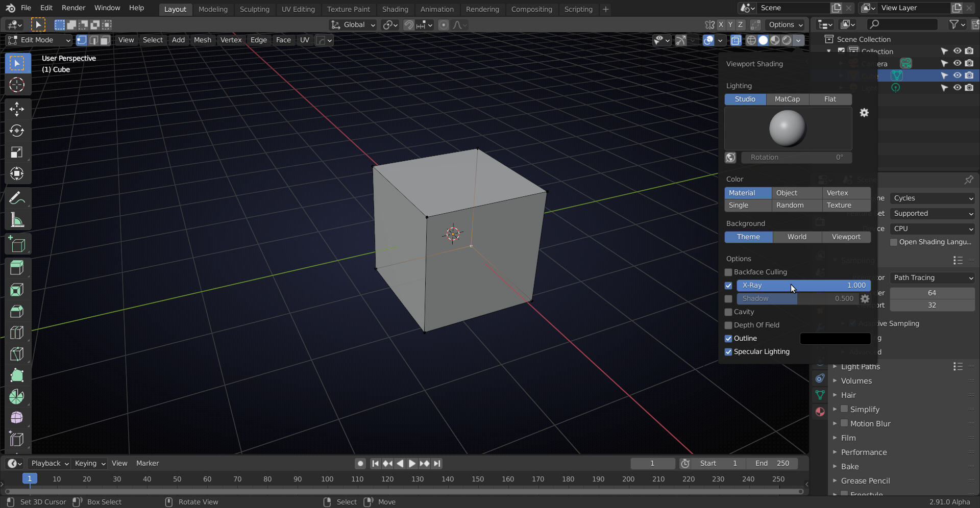Select the Smooth tool
The height and width of the screenshot is (508, 980).
coord(17,418)
